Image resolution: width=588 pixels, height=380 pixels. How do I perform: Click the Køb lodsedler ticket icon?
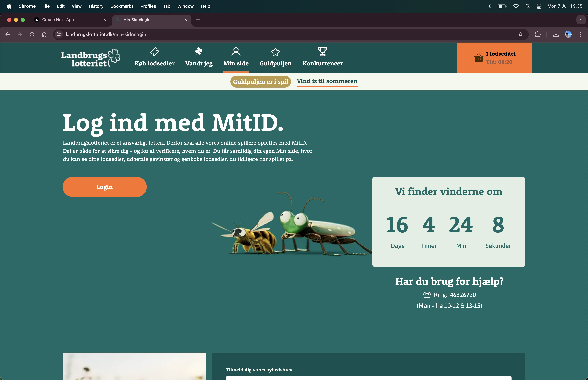(x=154, y=52)
